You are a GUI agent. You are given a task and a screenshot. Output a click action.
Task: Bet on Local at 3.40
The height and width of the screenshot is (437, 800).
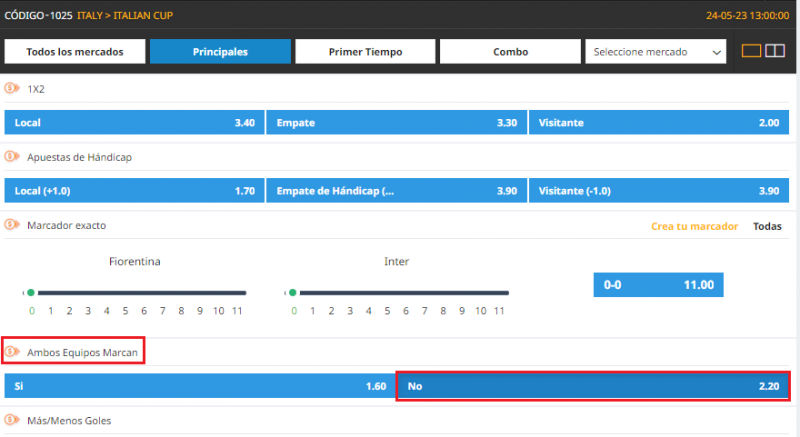[x=134, y=123]
